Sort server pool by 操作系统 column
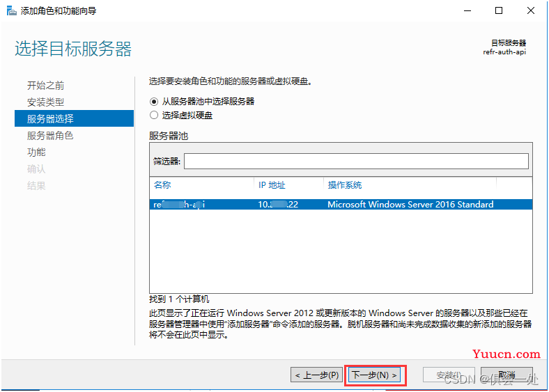Viewport: 549px width, 392px height. 345,185
